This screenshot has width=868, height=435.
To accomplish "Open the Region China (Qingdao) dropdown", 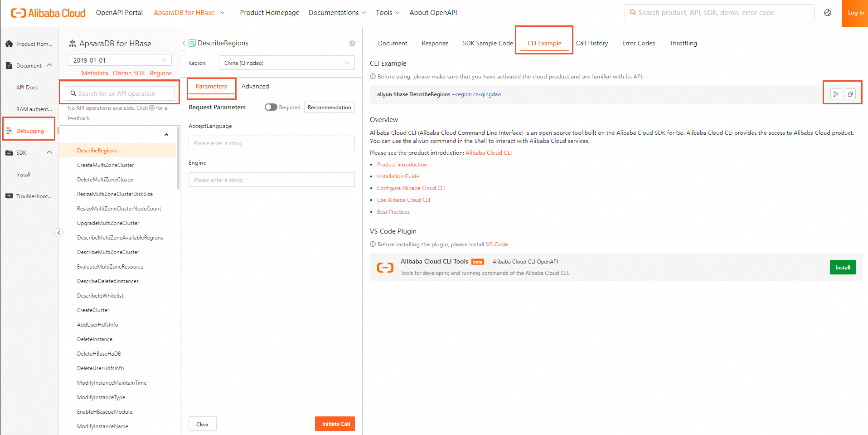I will (286, 63).
